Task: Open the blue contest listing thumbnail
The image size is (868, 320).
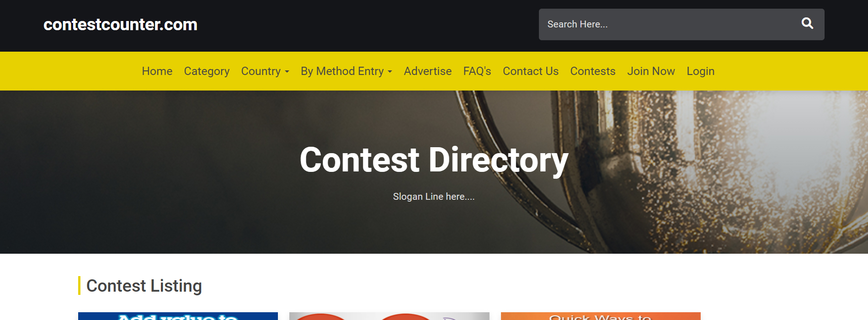Action: pyautogui.click(x=178, y=316)
